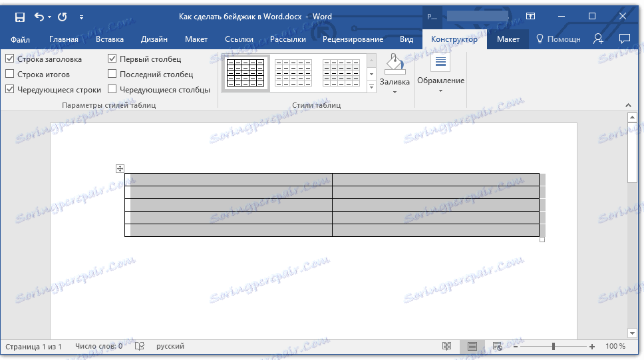
Task: Change language via русский
Action: pos(170,347)
